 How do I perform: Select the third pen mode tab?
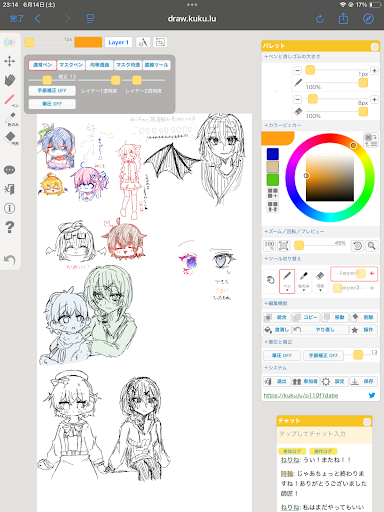pyautogui.click(x=100, y=65)
